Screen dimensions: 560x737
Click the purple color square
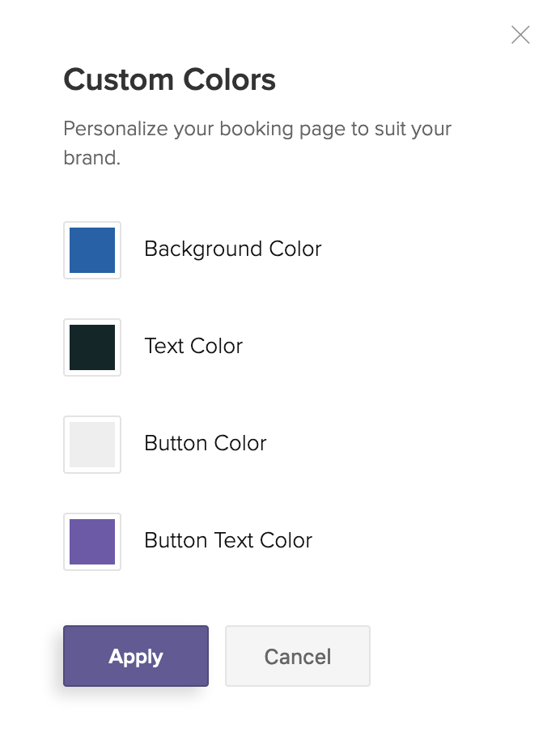92,542
